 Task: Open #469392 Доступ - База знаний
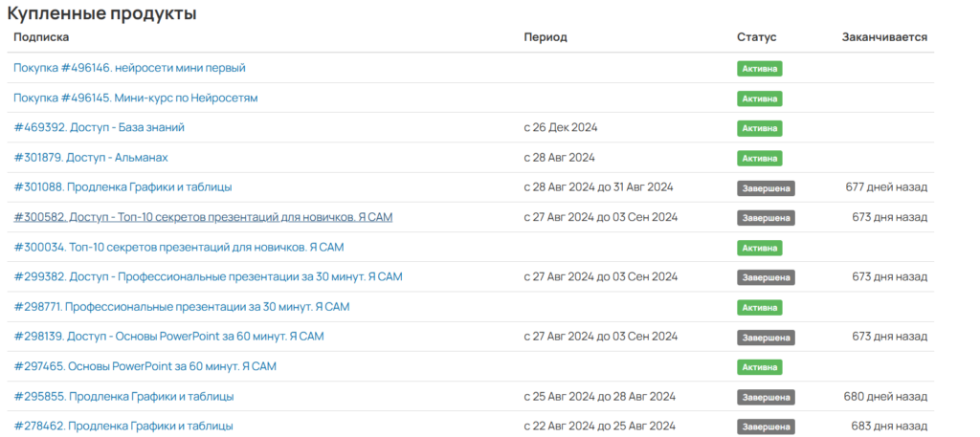(x=99, y=127)
